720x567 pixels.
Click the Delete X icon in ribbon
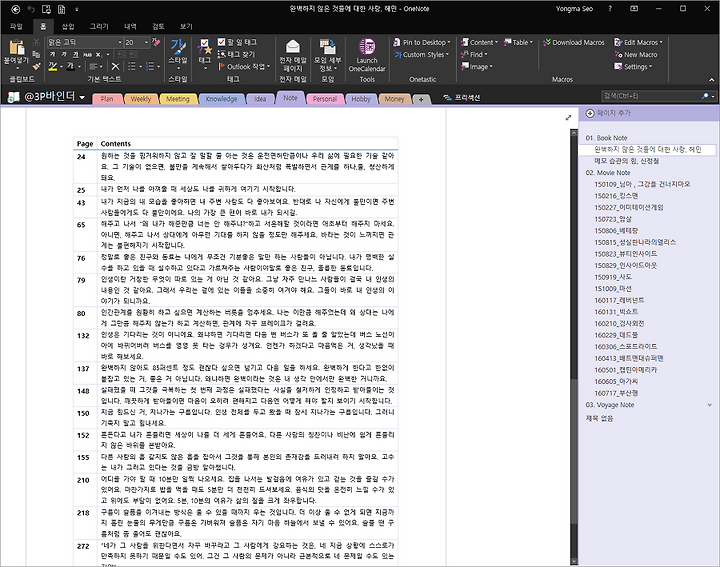pyautogui.click(x=115, y=67)
